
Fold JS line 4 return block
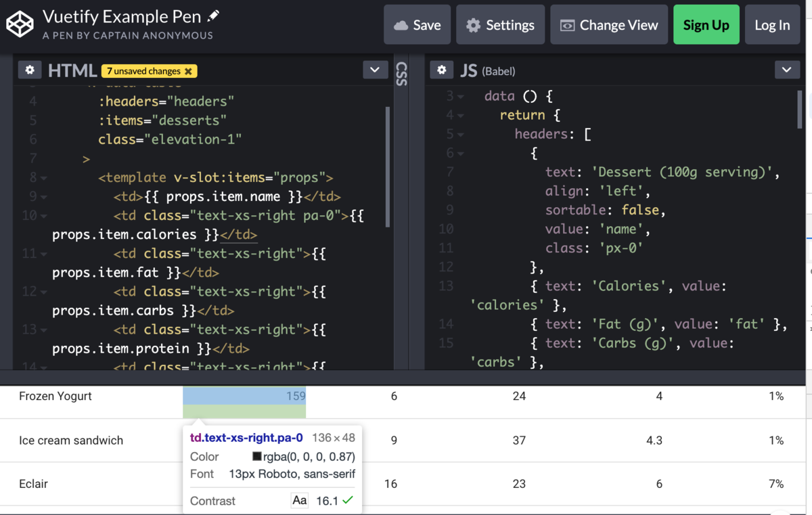tap(461, 116)
